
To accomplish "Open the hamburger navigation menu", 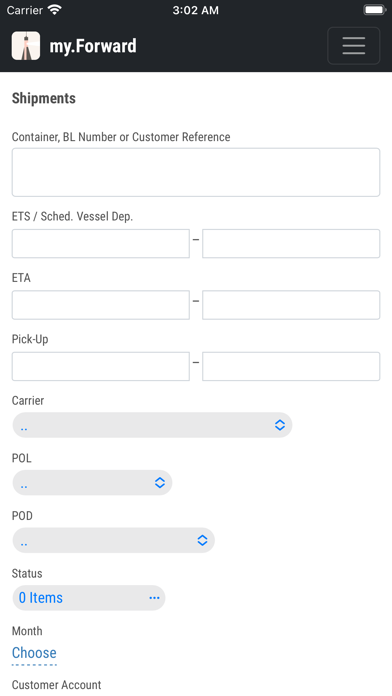I will click(353, 46).
